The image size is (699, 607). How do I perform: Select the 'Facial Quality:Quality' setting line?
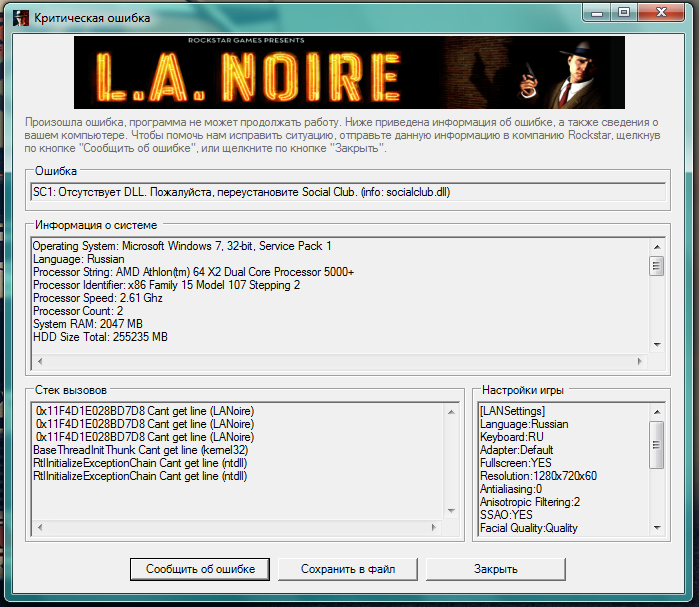(529, 528)
